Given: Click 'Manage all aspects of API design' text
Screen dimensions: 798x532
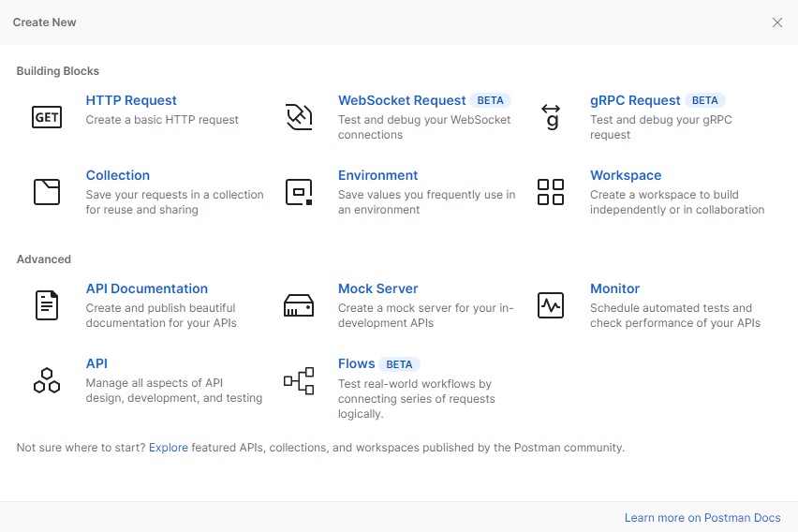Looking at the screenshot, I should pos(174,391).
